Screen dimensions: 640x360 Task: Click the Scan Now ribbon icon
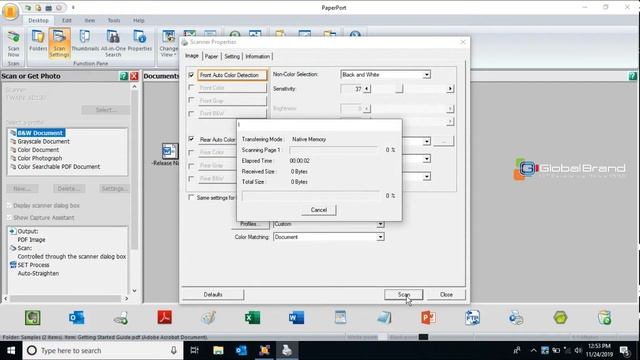[x=13, y=43]
